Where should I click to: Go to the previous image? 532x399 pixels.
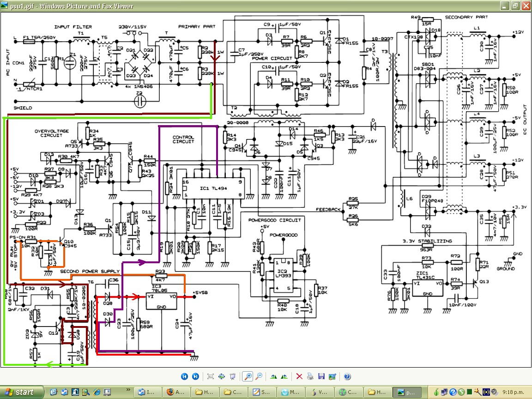click(184, 376)
